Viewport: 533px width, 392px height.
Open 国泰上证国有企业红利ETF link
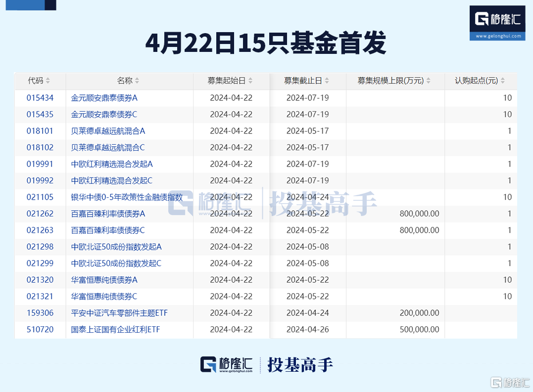(x=116, y=330)
